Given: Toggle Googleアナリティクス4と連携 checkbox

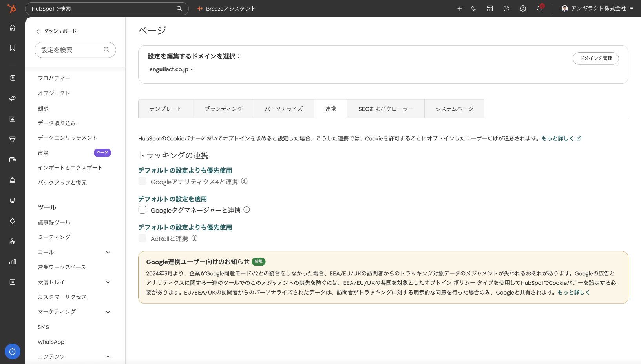Looking at the screenshot, I should point(142,181).
